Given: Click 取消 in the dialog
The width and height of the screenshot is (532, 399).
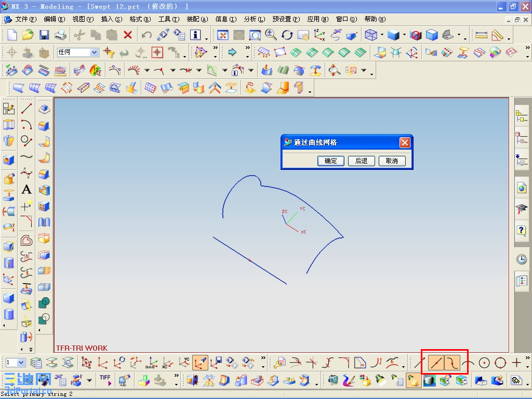Looking at the screenshot, I should [392, 161].
